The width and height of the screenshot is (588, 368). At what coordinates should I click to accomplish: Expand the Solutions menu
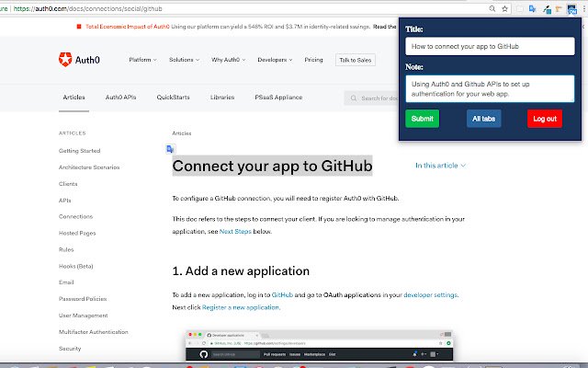click(184, 60)
